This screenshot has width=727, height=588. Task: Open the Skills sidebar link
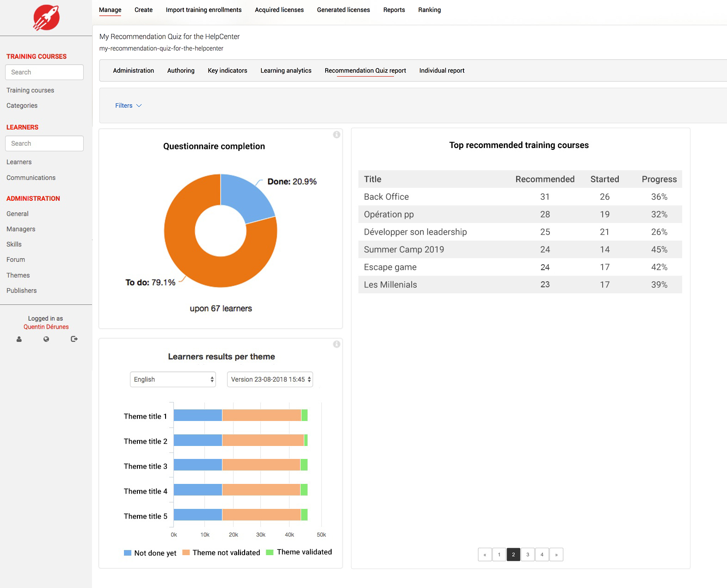(x=14, y=244)
